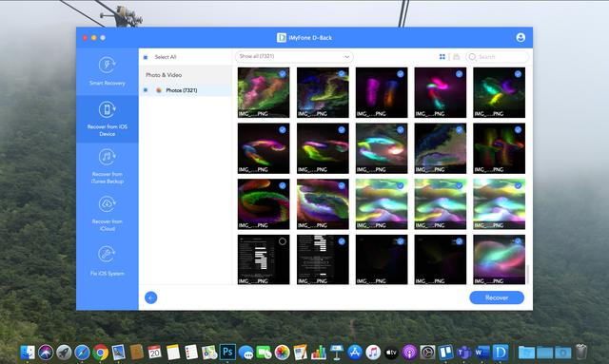Go back with the round arrow button

tap(150, 297)
